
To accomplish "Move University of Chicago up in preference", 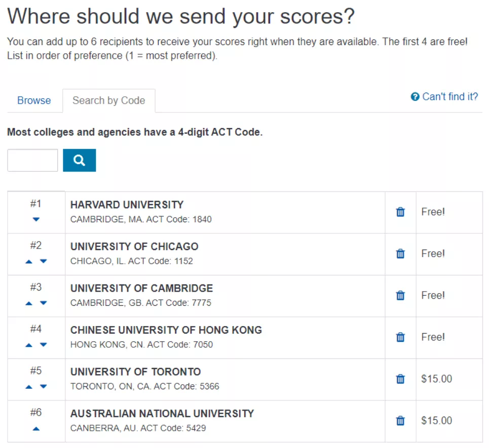I will [29, 261].
